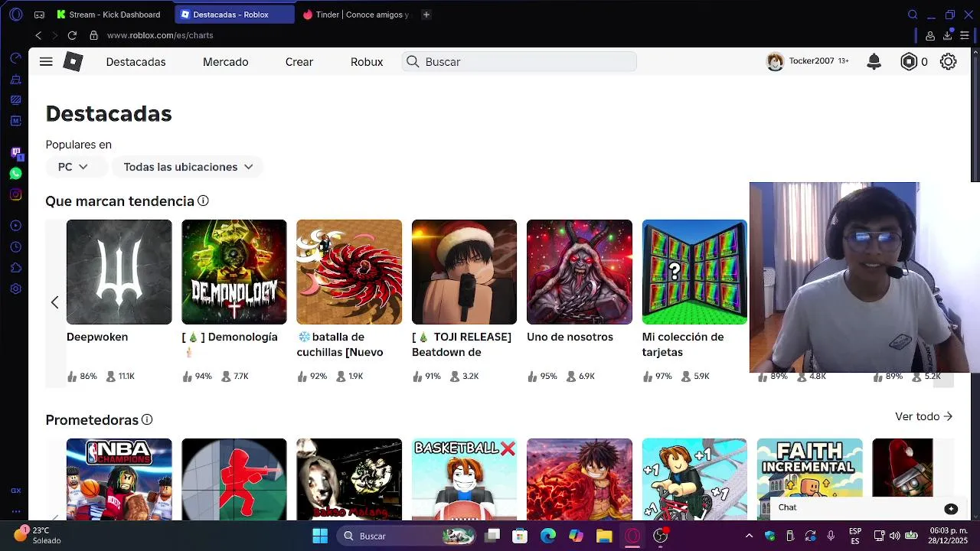Open Mercado in the Roblox nav bar
This screenshot has width=980, height=551.
(225, 62)
